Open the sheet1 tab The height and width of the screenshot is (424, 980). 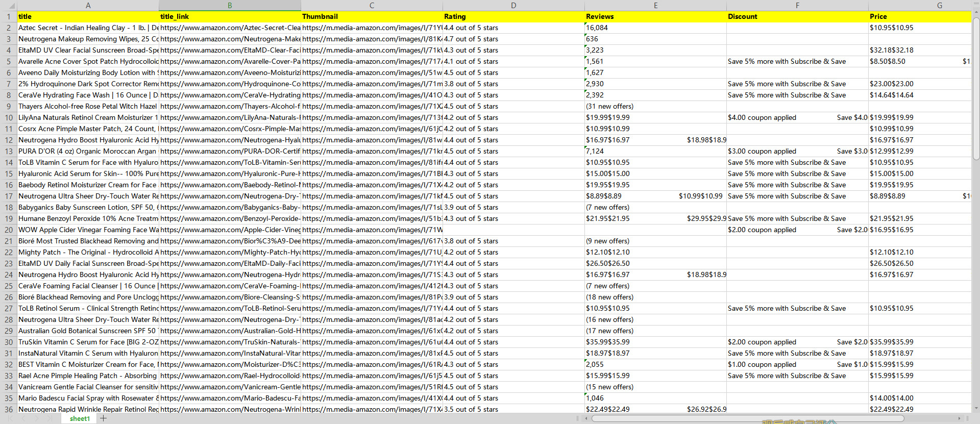click(x=80, y=418)
